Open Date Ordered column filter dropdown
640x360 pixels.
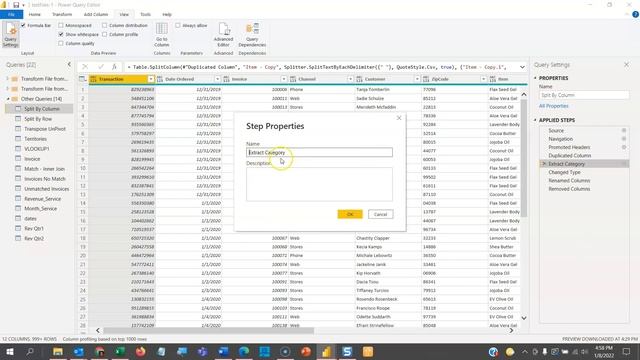pos(217,79)
